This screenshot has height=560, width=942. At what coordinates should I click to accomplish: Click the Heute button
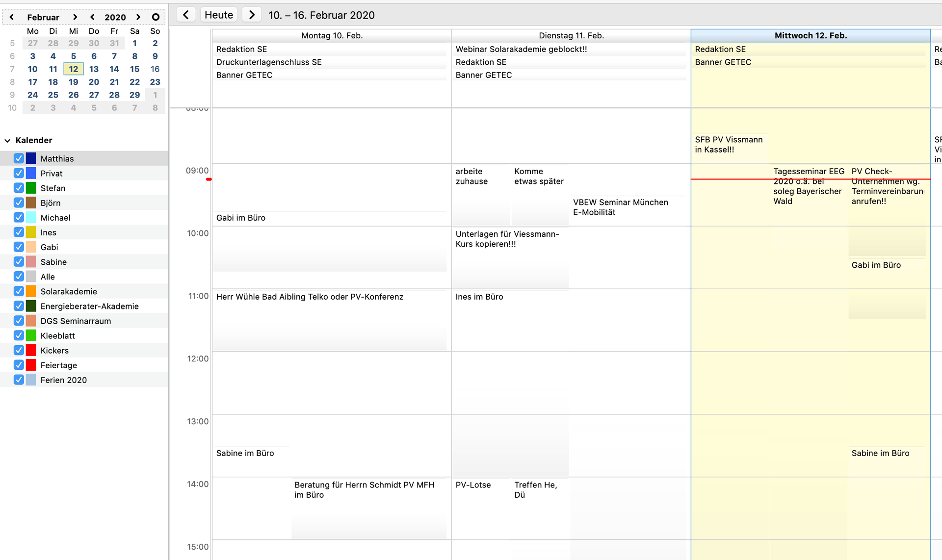218,15
